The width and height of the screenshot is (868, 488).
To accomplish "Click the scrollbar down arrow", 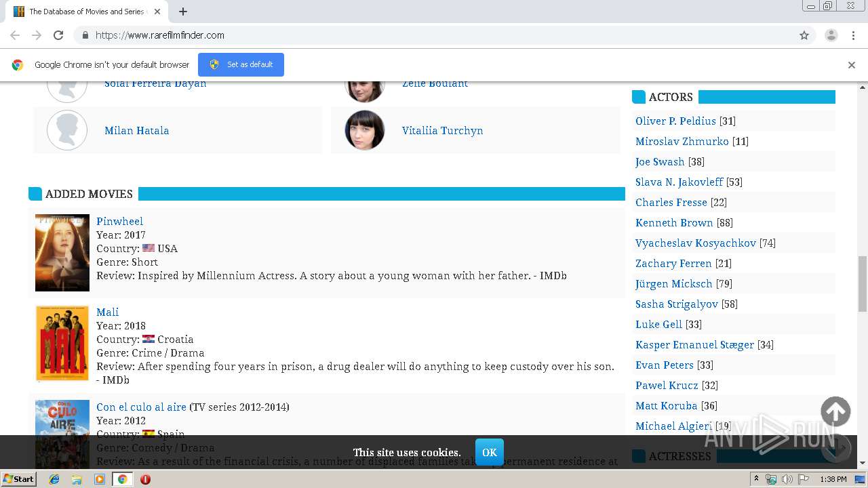I will point(863,463).
